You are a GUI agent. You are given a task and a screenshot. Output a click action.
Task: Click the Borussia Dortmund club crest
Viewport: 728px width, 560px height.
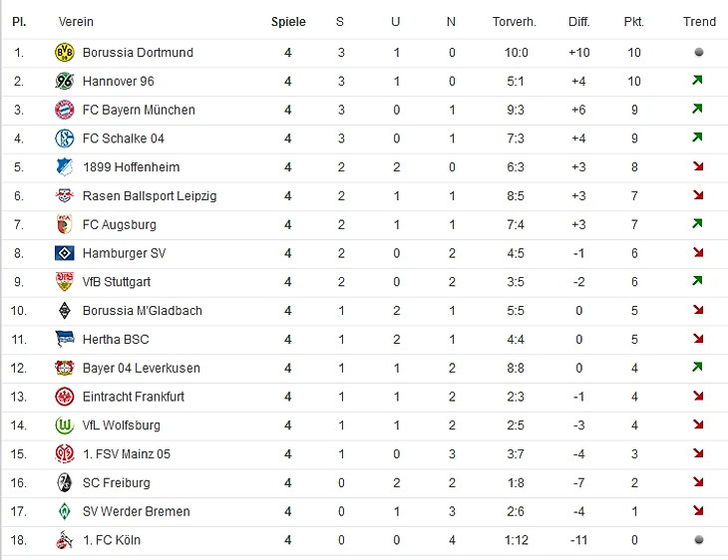click(x=65, y=52)
